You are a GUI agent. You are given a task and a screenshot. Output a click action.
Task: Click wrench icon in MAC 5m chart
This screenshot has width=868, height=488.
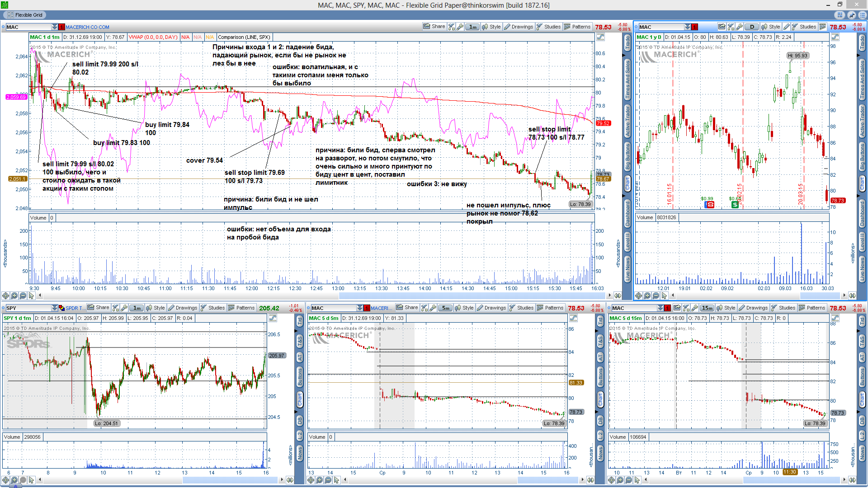[433, 308]
